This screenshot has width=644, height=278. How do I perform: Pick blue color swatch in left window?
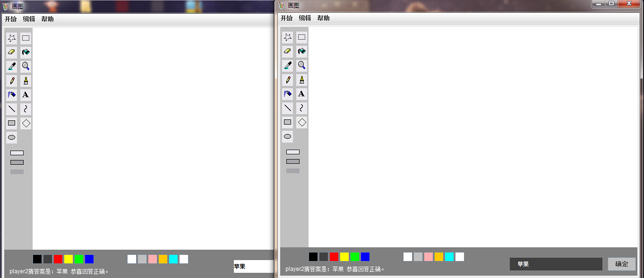89,259
